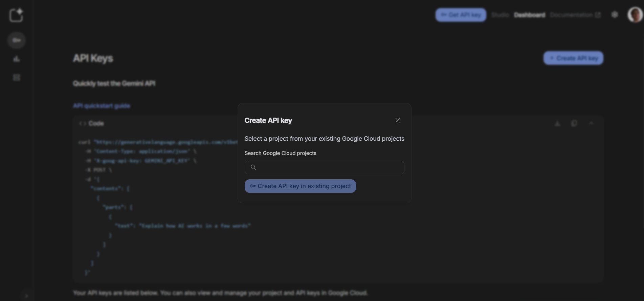Click the AI Studio logo icon

tap(16, 15)
